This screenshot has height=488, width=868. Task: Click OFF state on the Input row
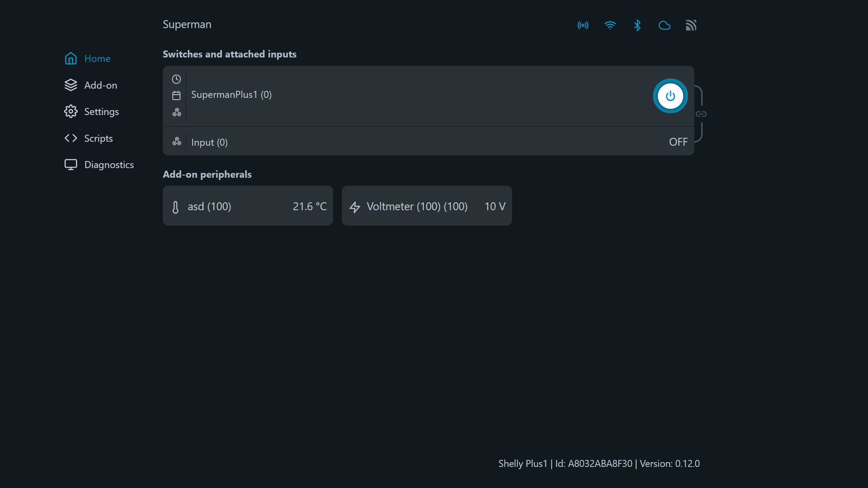point(678,141)
